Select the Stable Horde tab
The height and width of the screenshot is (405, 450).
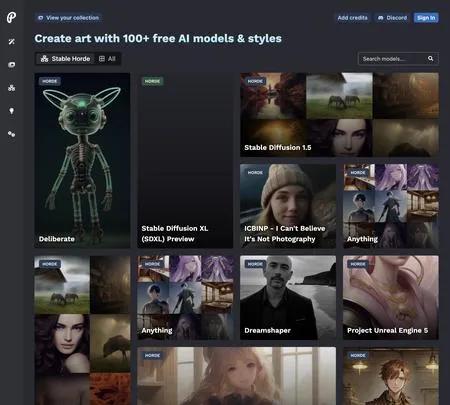(x=65, y=59)
